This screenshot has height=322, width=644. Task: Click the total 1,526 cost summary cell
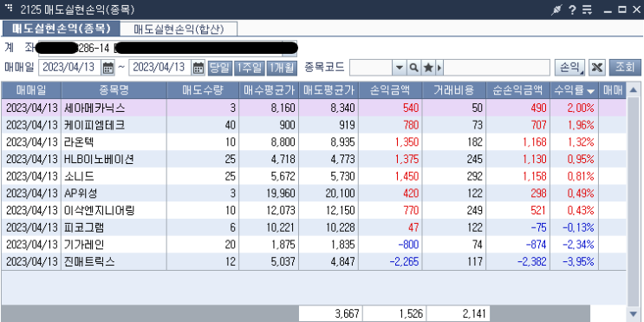point(394,314)
